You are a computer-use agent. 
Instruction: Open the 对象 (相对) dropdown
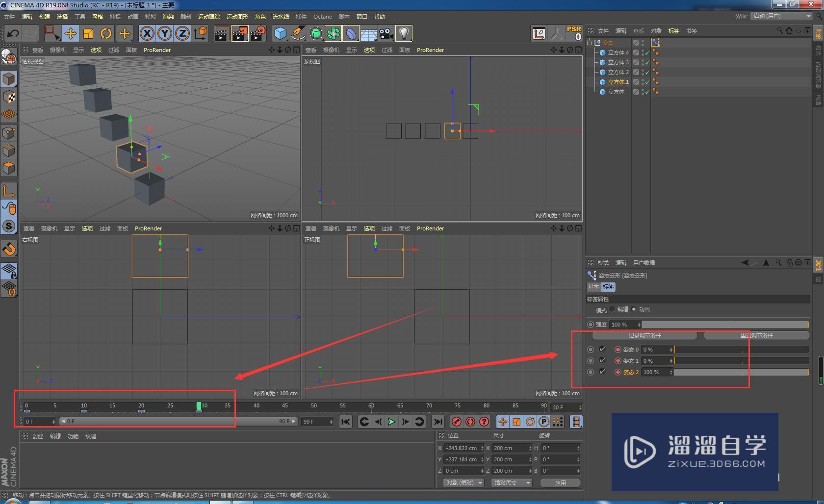coord(463,483)
